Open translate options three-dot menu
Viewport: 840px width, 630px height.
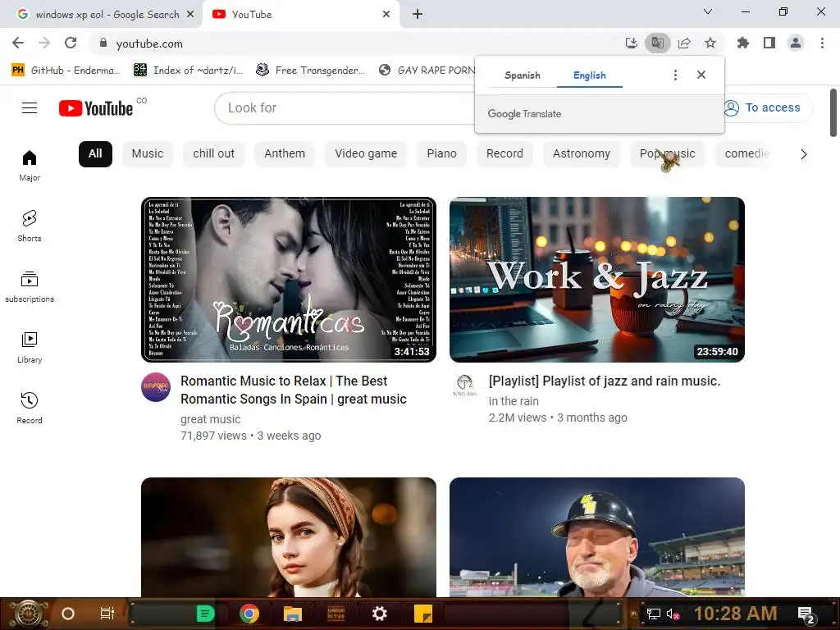coord(675,75)
